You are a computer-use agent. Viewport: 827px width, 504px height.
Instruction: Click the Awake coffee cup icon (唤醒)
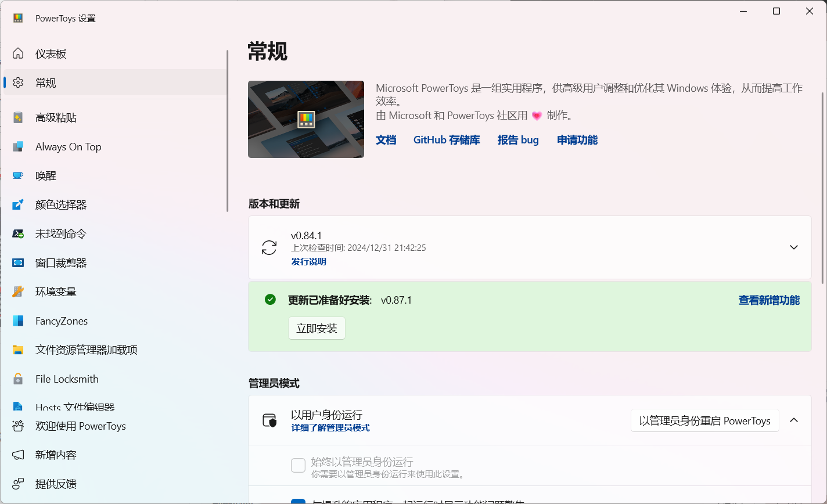click(18, 175)
